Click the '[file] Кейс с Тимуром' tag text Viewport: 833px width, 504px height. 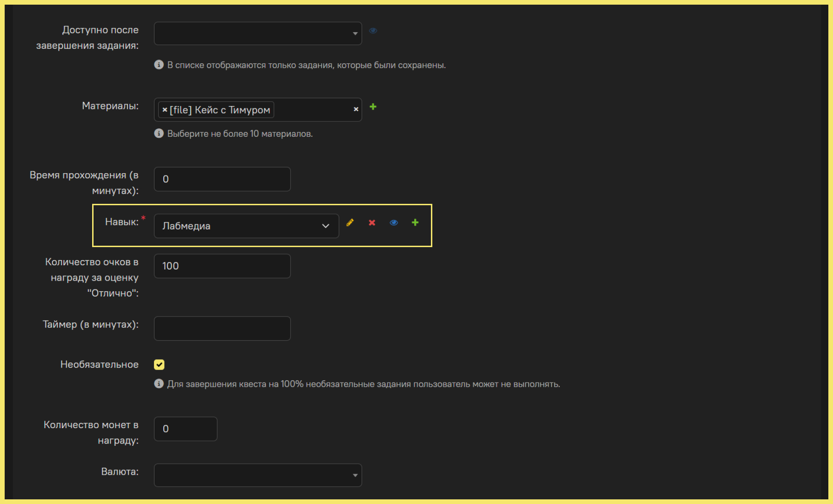220,110
